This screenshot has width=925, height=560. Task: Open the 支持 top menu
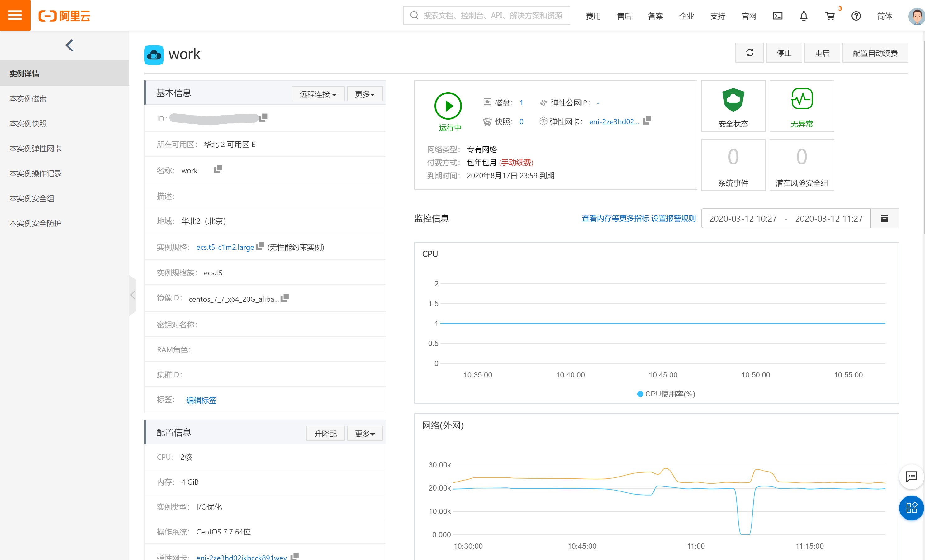718,16
